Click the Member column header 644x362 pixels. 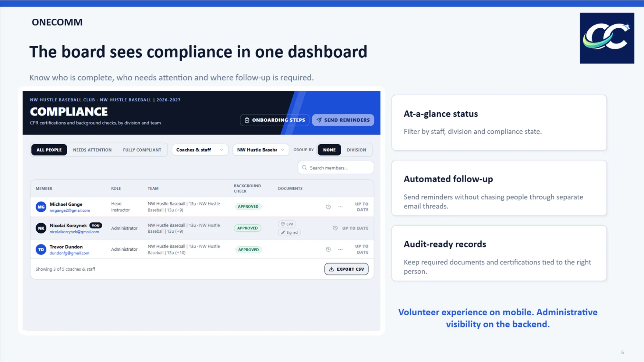(44, 189)
